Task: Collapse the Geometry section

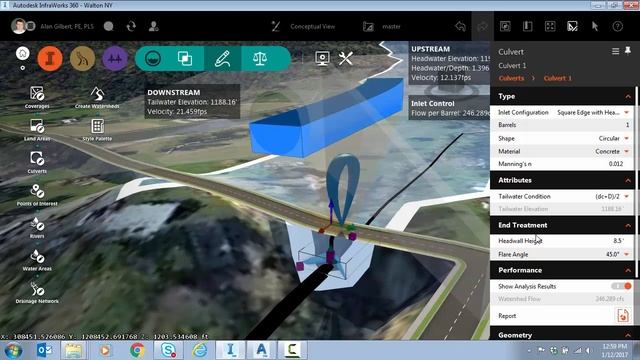Action: pyautogui.click(x=628, y=335)
